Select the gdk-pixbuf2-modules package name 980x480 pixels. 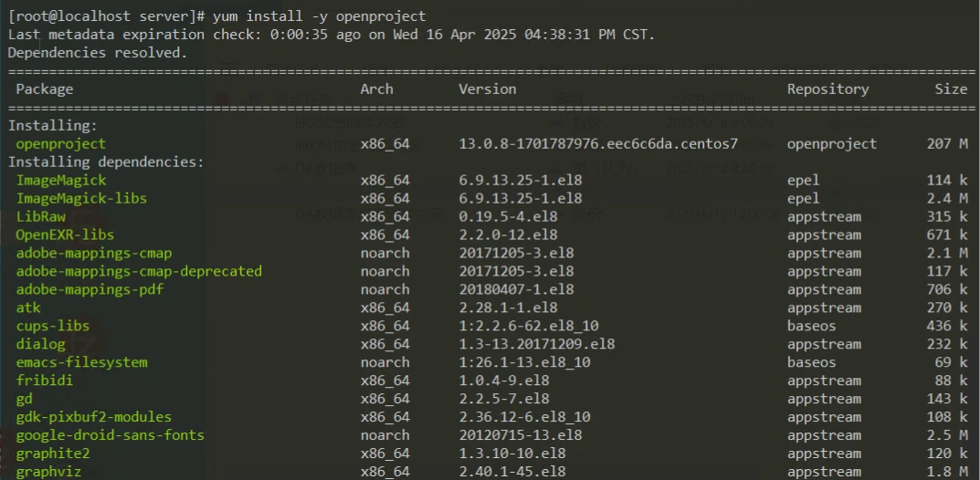tap(94, 416)
